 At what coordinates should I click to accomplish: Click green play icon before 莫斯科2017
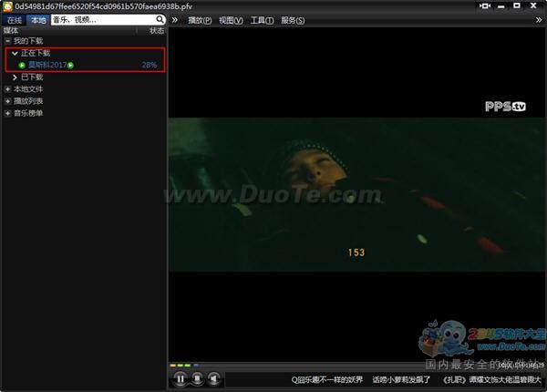pyautogui.click(x=22, y=66)
